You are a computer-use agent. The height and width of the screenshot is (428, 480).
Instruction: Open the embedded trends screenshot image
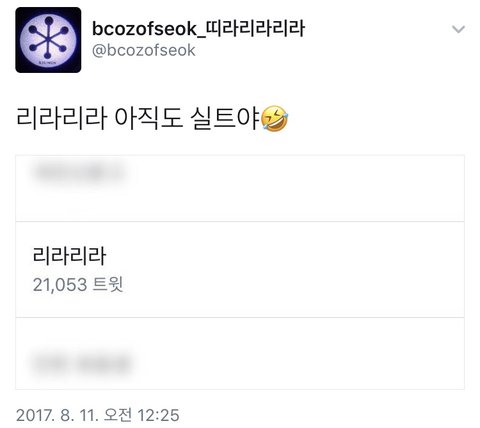(x=240, y=272)
